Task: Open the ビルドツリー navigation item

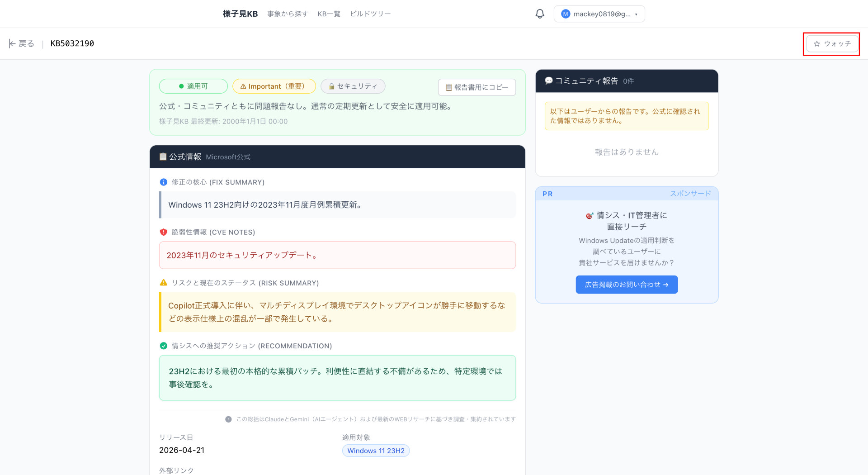Action: (x=370, y=14)
